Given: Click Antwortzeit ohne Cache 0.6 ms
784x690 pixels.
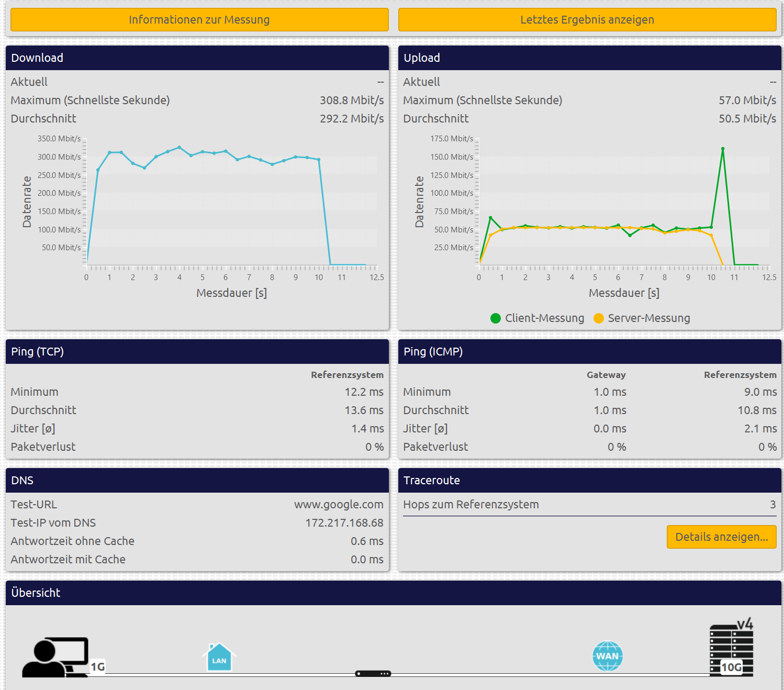Looking at the screenshot, I should point(367,541).
